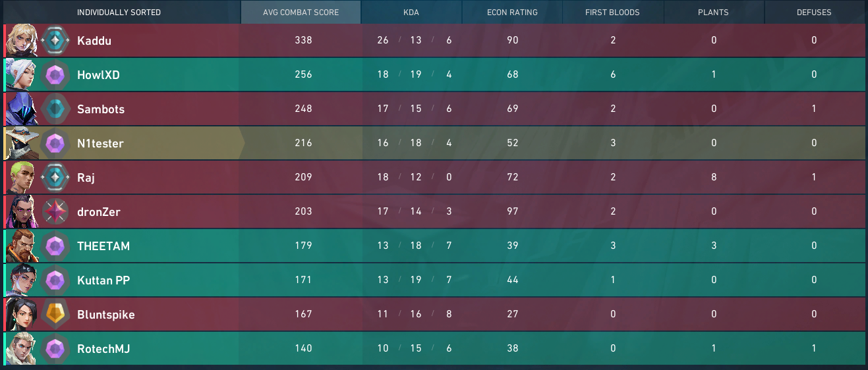Click Kaddu's agent portrait icon
This screenshot has height=370, width=868.
[22, 40]
